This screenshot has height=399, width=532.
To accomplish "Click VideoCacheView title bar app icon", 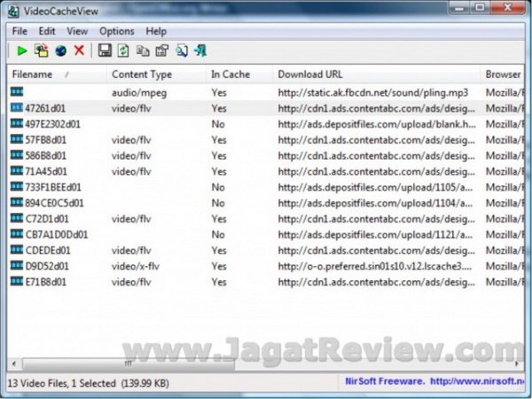I will pyautogui.click(x=13, y=12).
